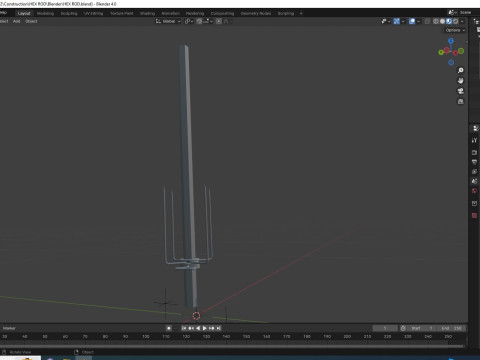Click the blue Z axis on the navigation gizmo
Image resolution: width=480 pixels, height=360 pixels.
tap(451, 41)
